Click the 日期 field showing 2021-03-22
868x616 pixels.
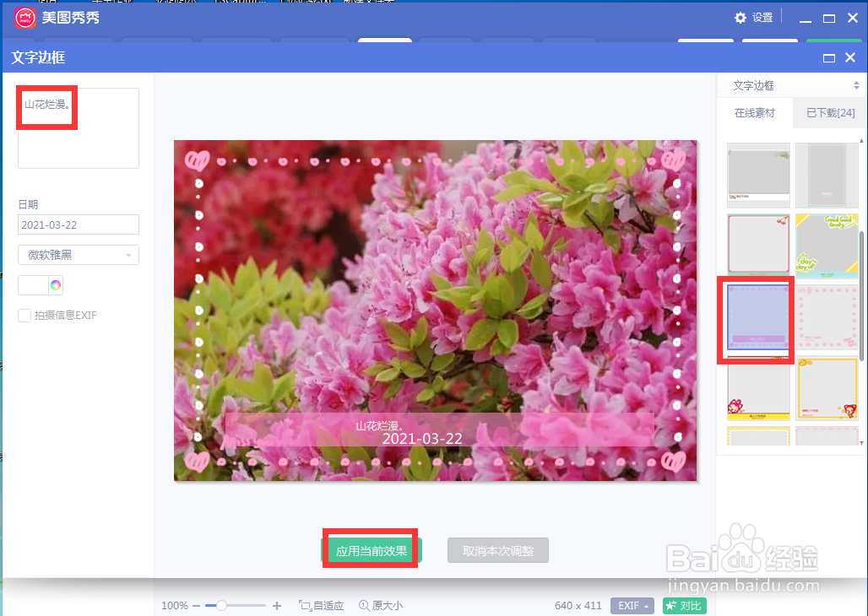tap(78, 224)
